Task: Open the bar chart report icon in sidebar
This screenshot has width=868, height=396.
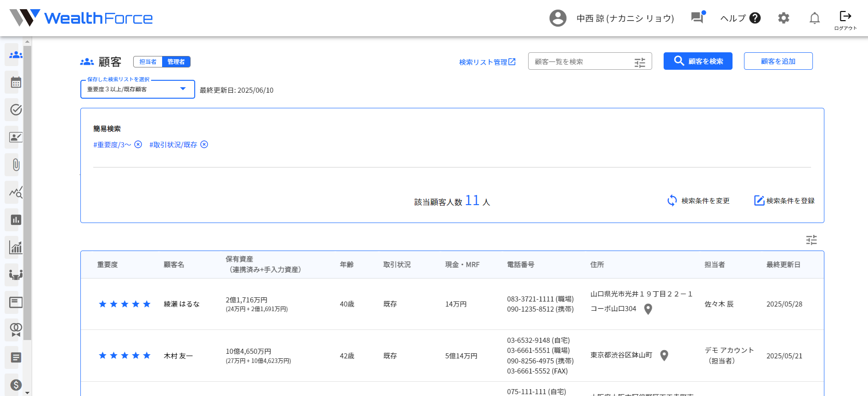Action: [x=16, y=220]
